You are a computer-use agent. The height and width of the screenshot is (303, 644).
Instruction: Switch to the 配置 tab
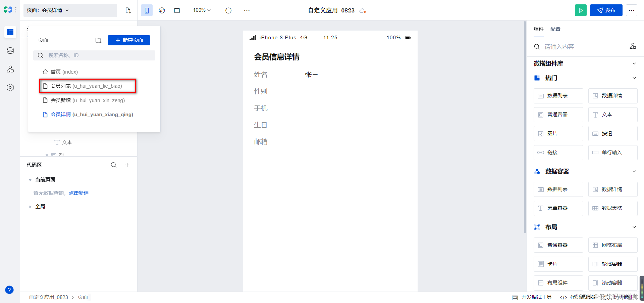click(555, 29)
